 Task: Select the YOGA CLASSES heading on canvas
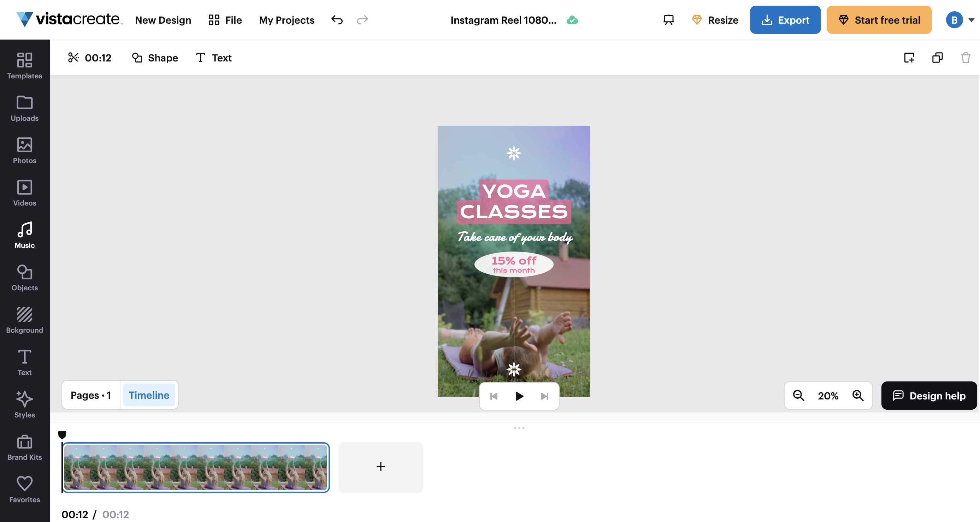pos(514,202)
